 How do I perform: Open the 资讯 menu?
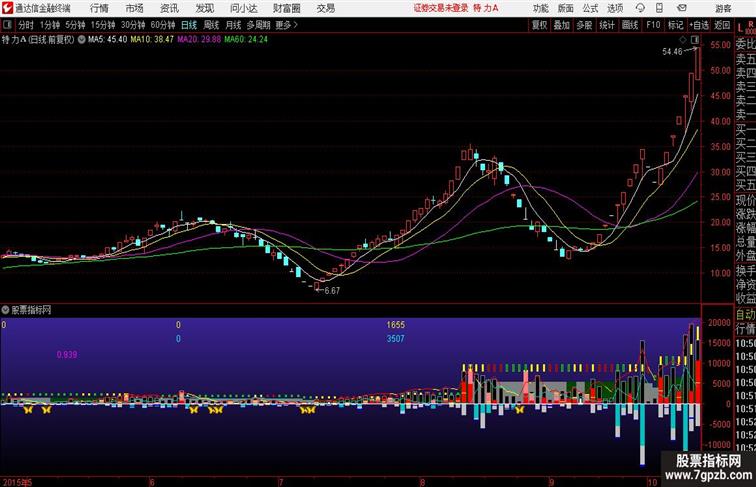(x=169, y=8)
